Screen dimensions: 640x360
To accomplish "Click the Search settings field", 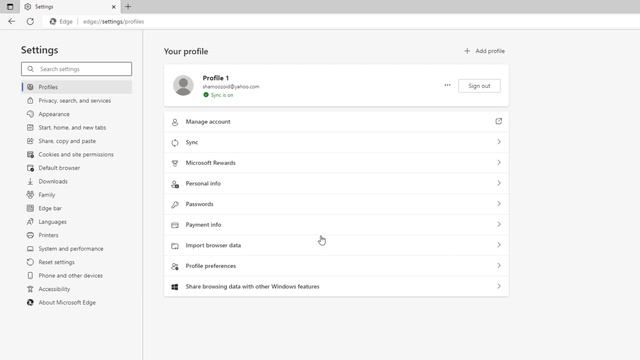I will 76,69.
